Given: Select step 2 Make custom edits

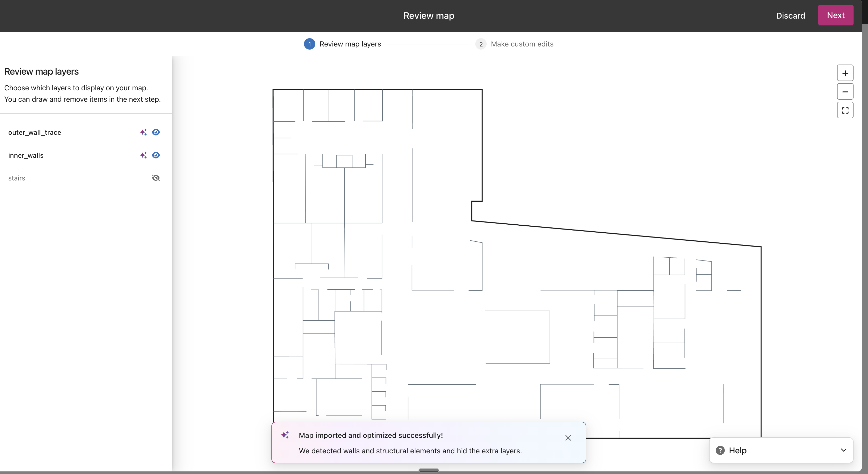Looking at the screenshot, I should (514, 44).
